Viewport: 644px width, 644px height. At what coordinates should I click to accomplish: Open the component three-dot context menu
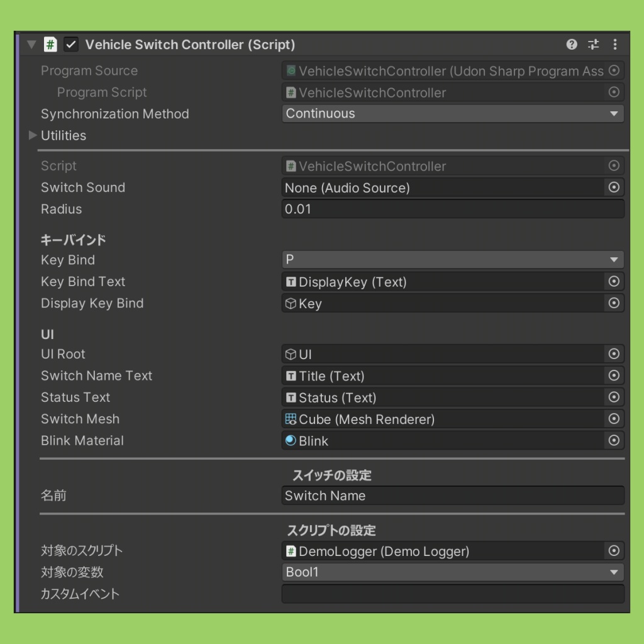click(x=614, y=44)
